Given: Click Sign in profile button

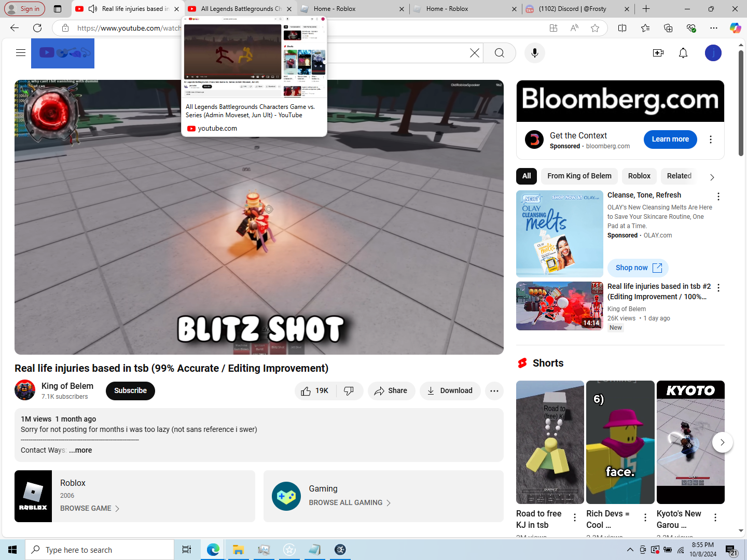Looking at the screenshot, I should (23, 9).
